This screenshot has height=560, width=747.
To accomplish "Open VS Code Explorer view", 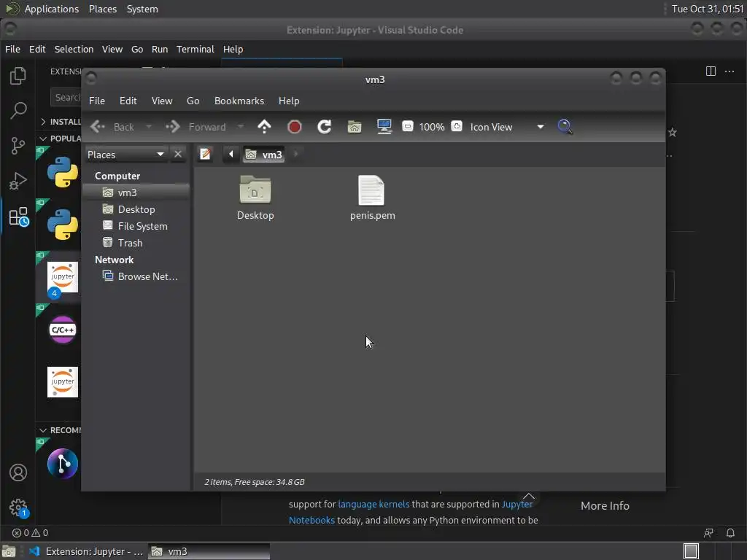I will point(18,76).
